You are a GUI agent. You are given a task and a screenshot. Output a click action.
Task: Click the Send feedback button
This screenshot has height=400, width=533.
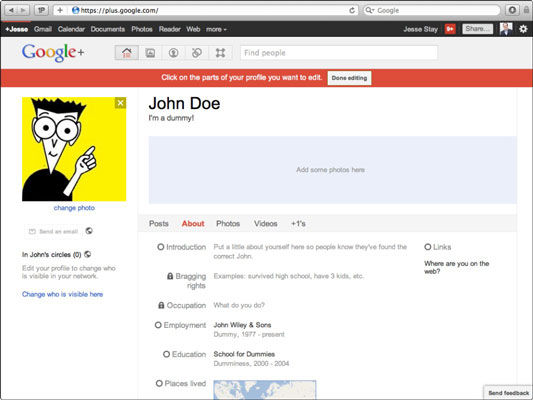[508, 393]
